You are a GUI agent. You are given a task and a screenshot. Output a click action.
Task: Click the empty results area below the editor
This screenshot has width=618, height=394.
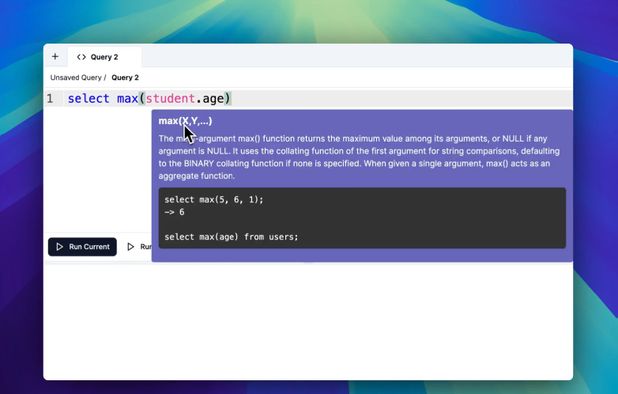click(308, 321)
